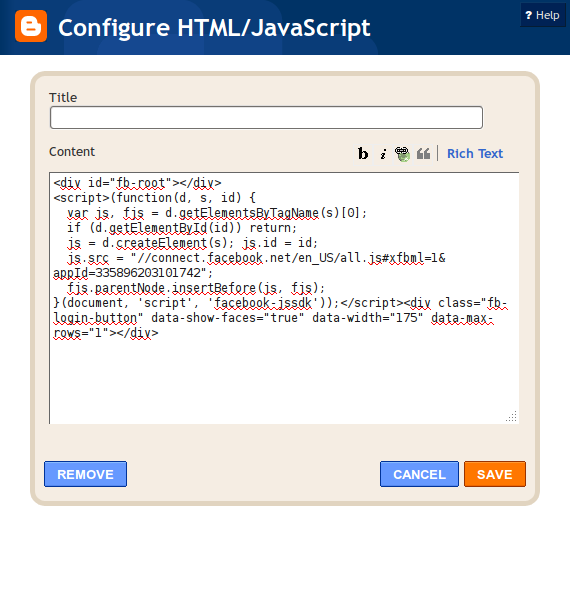Click the "Content" label text

(x=72, y=152)
